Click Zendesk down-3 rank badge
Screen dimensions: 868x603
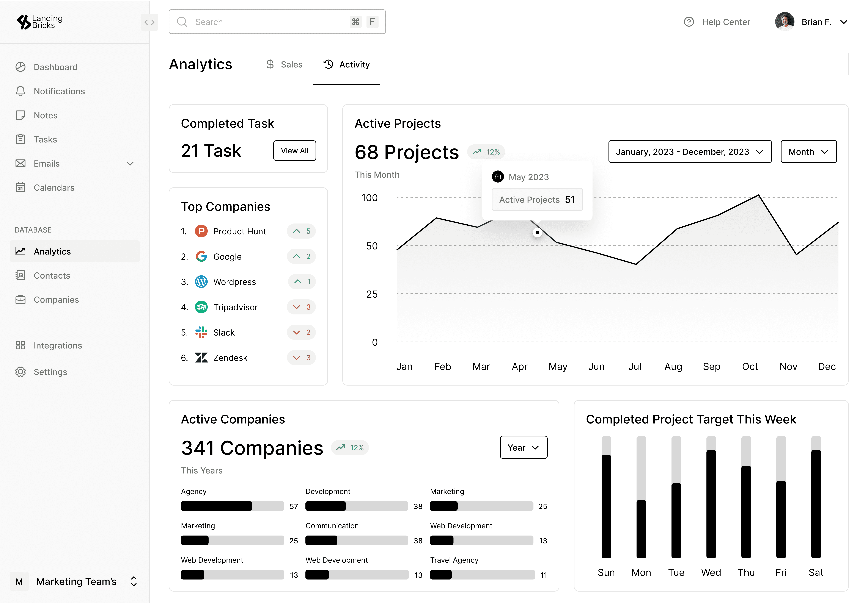click(x=301, y=358)
